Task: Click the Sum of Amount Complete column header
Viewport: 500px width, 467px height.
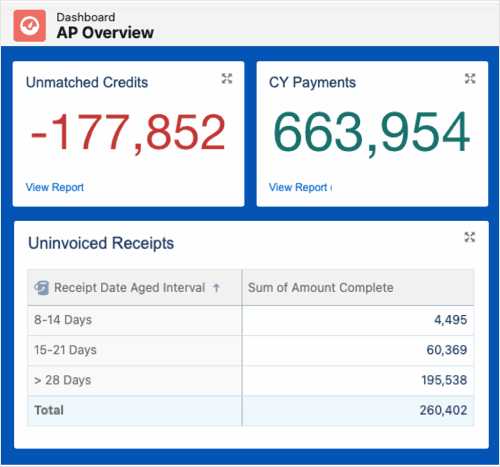Action: coord(358,287)
